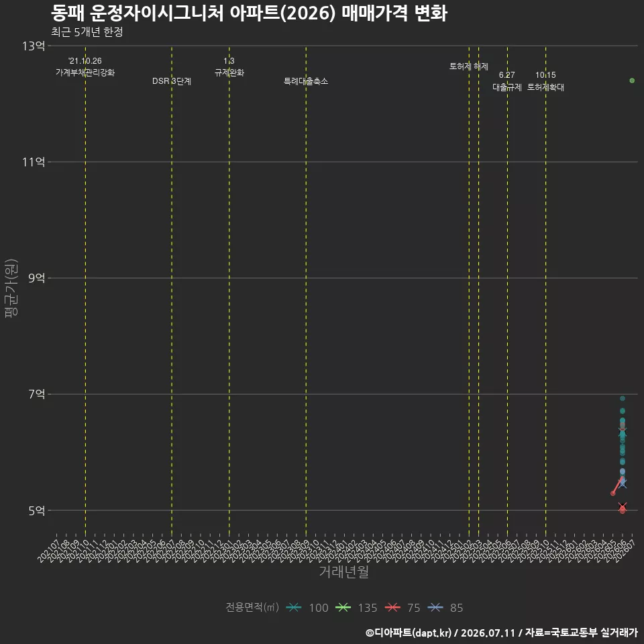Click the first x-axis tick label 202107
The width and height of the screenshot is (644, 644).
48,551
